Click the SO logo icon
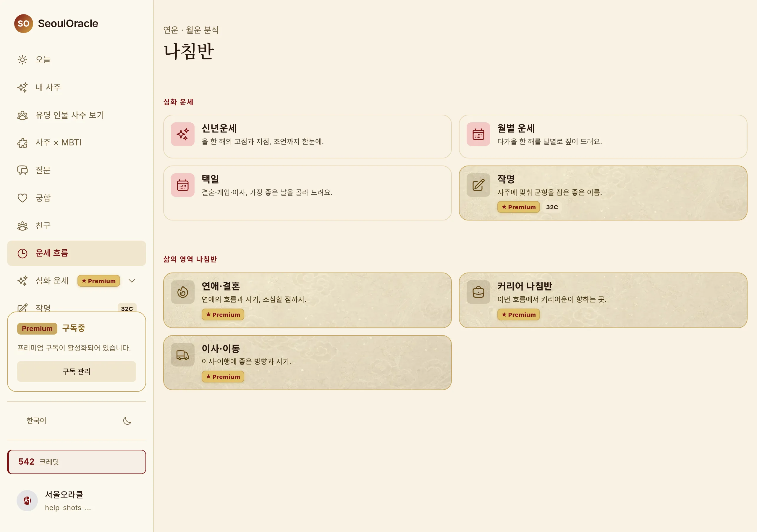The image size is (757, 532). 23,23
